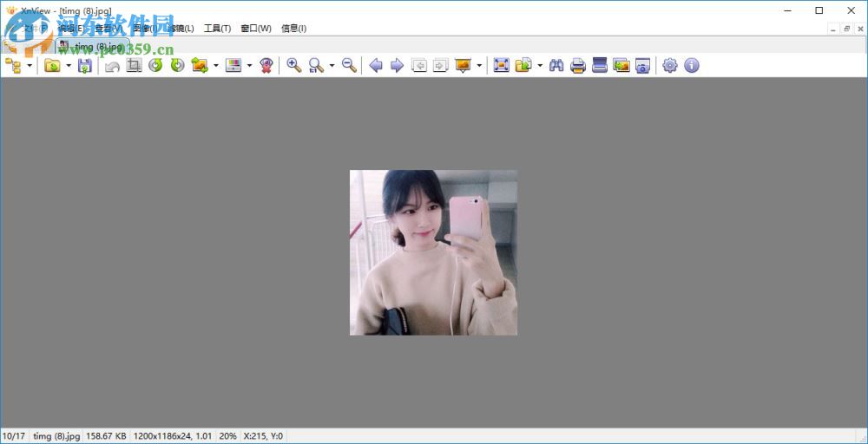Click the previous page icon
The image size is (868, 444).
point(419,67)
